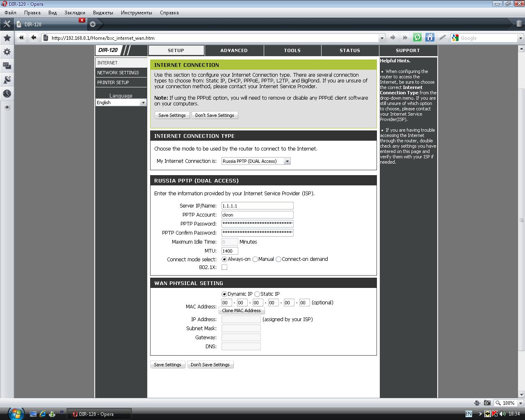Switch to the STATUS tab
Viewport: 525px width, 420px height.
(x=350, y=50)
